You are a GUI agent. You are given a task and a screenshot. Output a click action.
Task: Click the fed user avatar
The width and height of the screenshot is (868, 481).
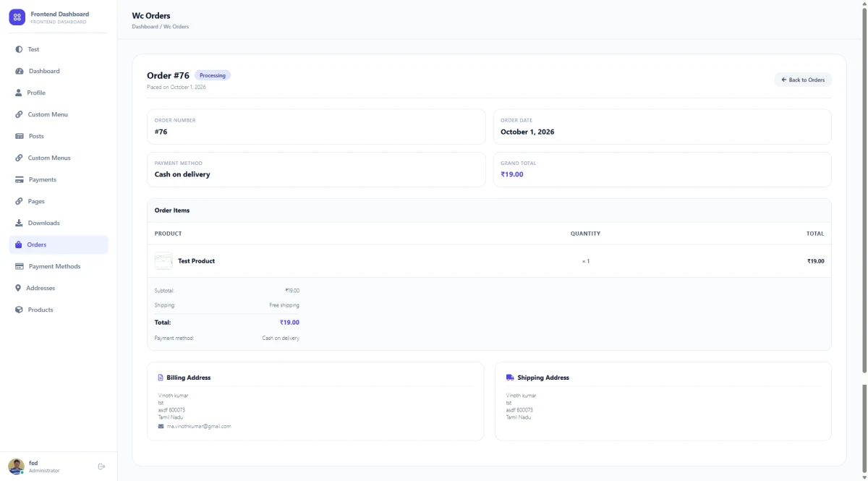coord(16,467)
